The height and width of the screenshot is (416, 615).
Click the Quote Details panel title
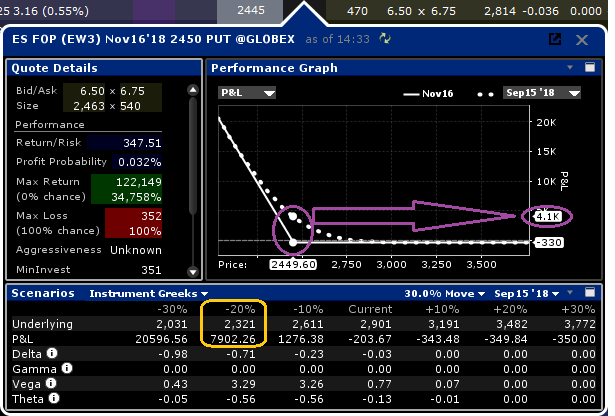[x=55, y=68]
